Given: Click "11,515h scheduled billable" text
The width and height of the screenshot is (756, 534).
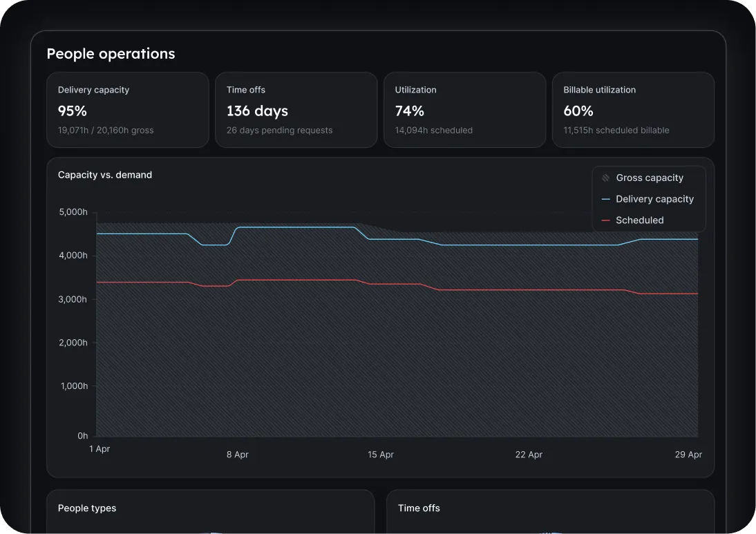Looking at the screenshot, I should [x=616, y=130].
